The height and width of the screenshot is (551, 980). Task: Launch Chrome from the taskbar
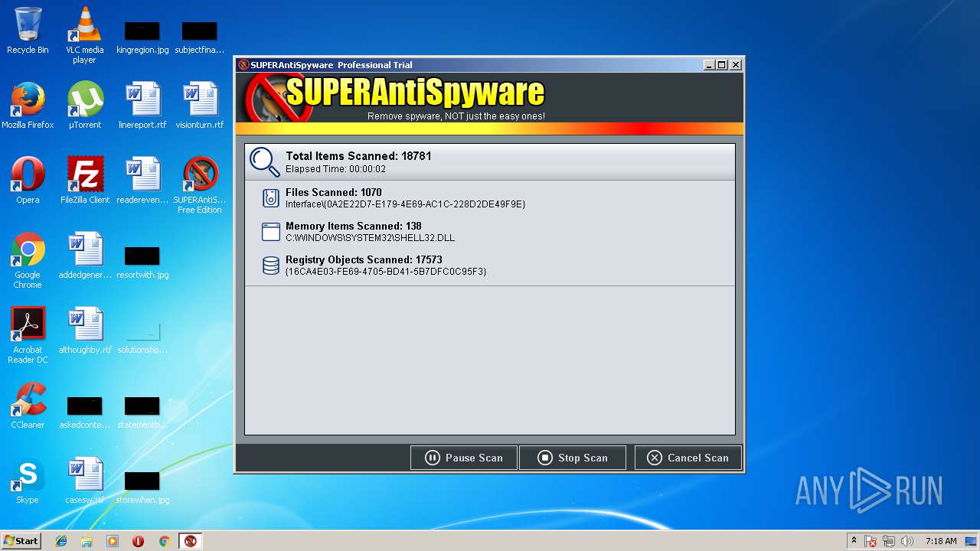click(164, 541)
